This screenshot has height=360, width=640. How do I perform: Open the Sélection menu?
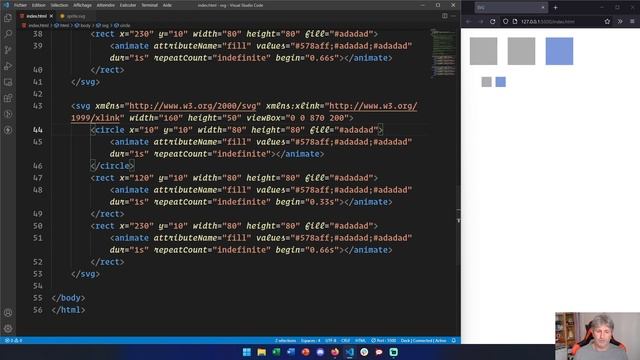point(59,5)
